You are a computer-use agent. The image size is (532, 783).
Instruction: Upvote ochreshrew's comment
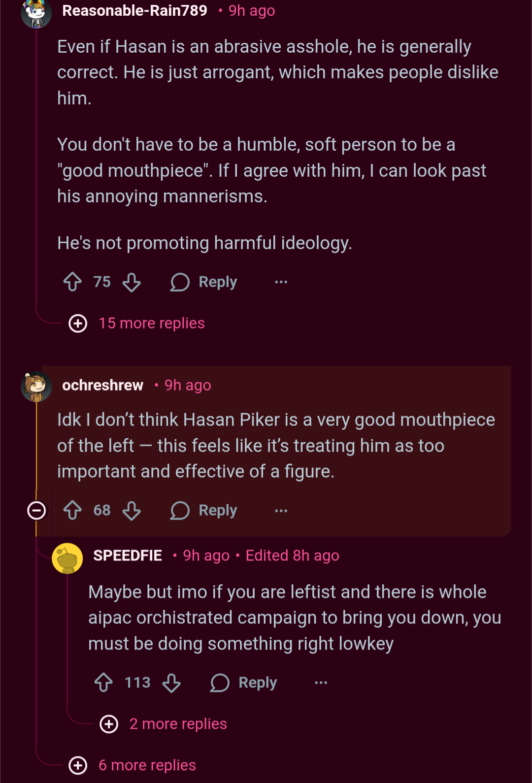73,510
